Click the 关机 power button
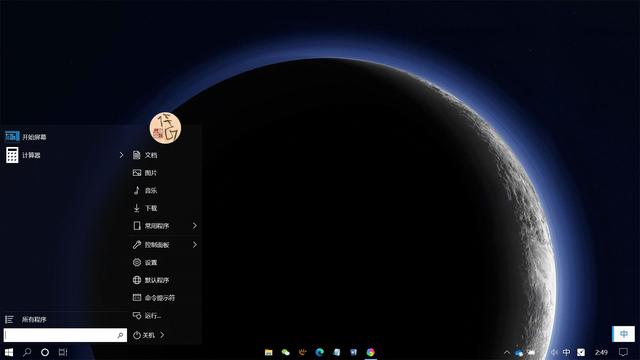 click(144, 335)
